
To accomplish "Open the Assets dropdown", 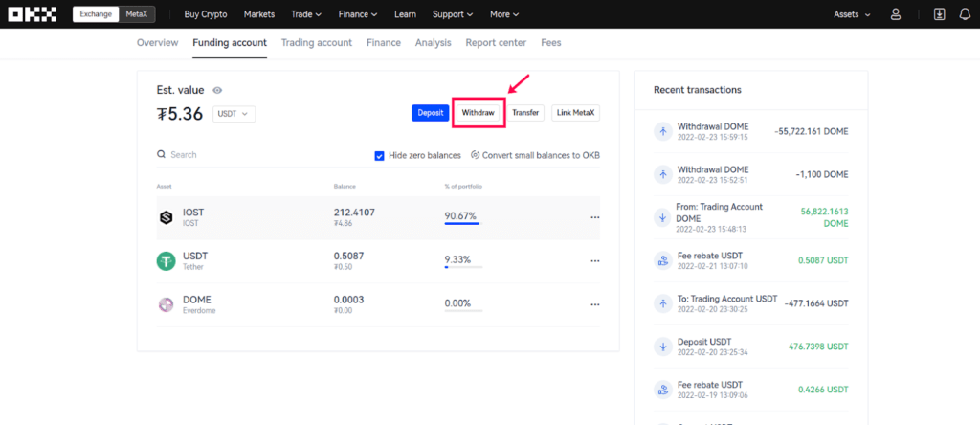I will coord(853,14).
